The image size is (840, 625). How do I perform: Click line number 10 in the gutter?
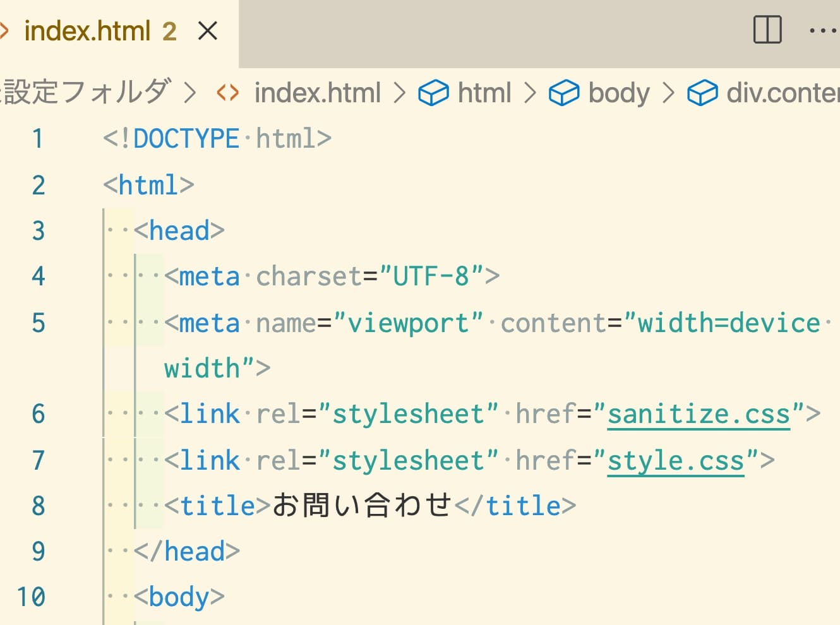(31, 597)
